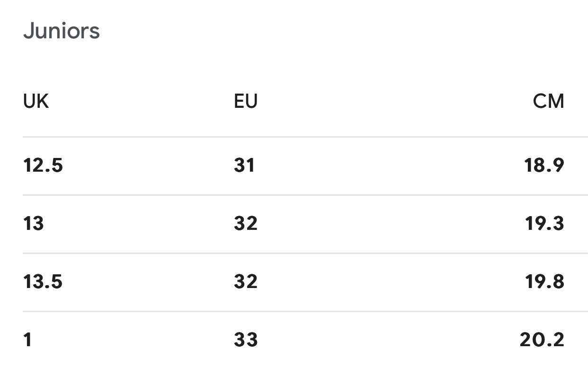Click UK size 13 cell
Image resolution: width=588 pixels, height=367 pixels.
[x=34, y=224]
